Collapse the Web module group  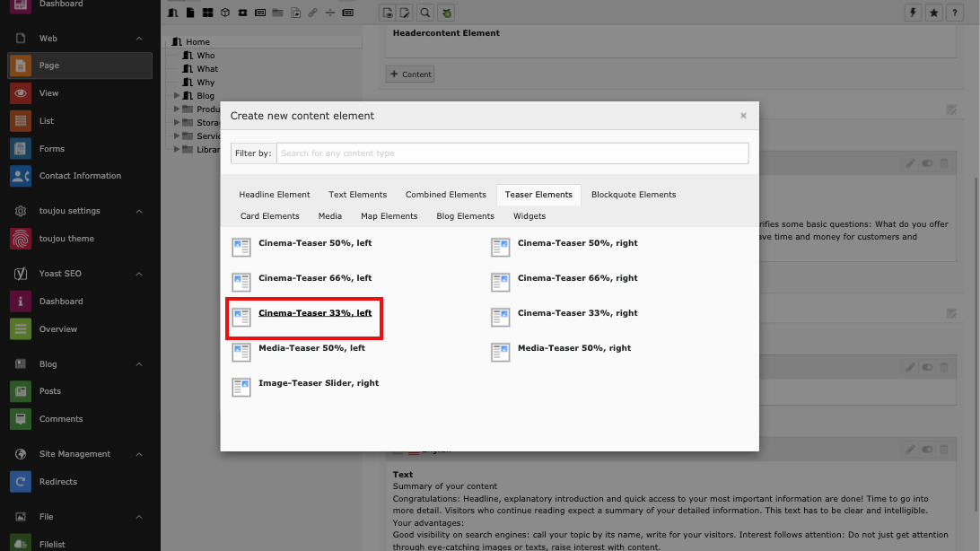coord(139,39)
